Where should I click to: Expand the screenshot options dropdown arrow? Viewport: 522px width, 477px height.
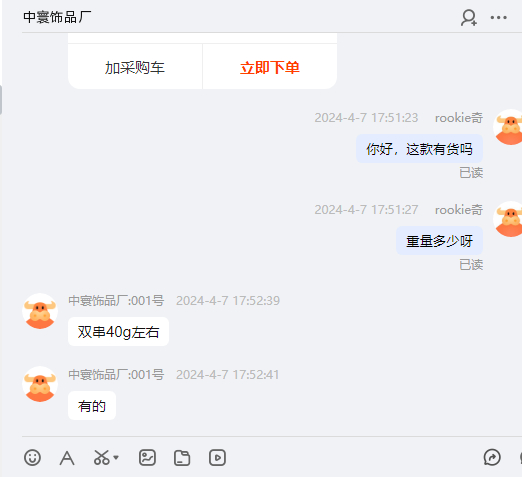[116, 458]
